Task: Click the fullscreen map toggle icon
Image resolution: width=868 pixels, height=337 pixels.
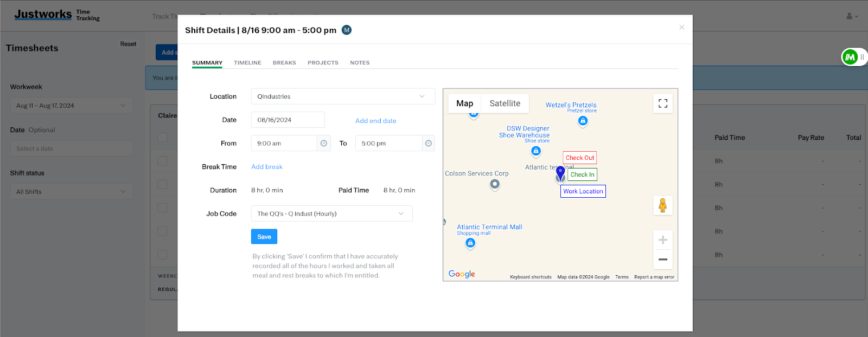Action: (x=662, y=103)
